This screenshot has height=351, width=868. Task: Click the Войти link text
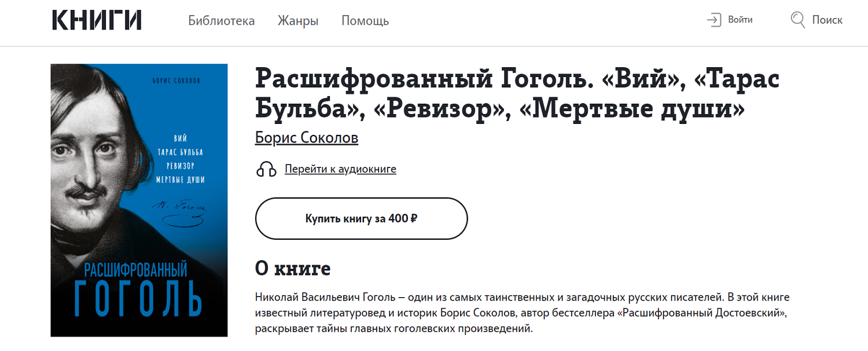point(740,20)
